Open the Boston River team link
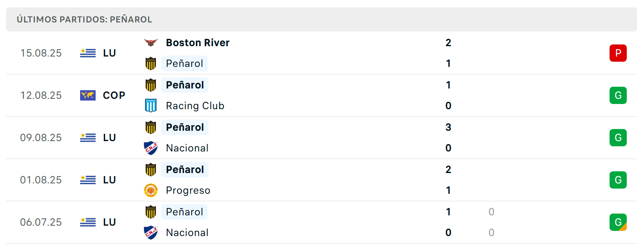644x252 pixels. [x=198, y=43]
